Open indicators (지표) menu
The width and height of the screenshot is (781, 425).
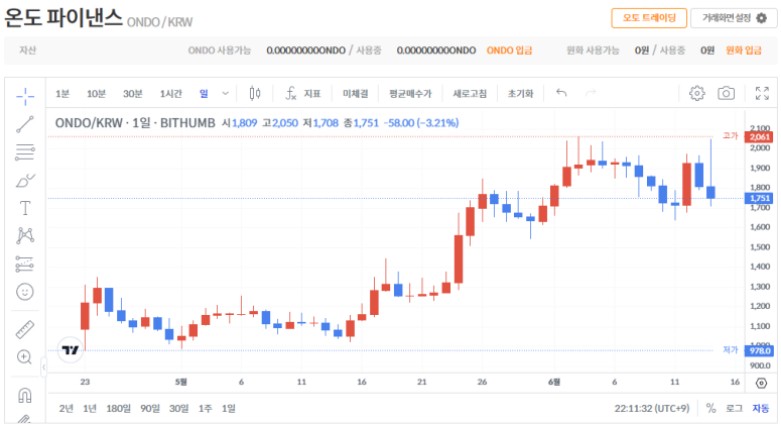(x=303, y=93)
